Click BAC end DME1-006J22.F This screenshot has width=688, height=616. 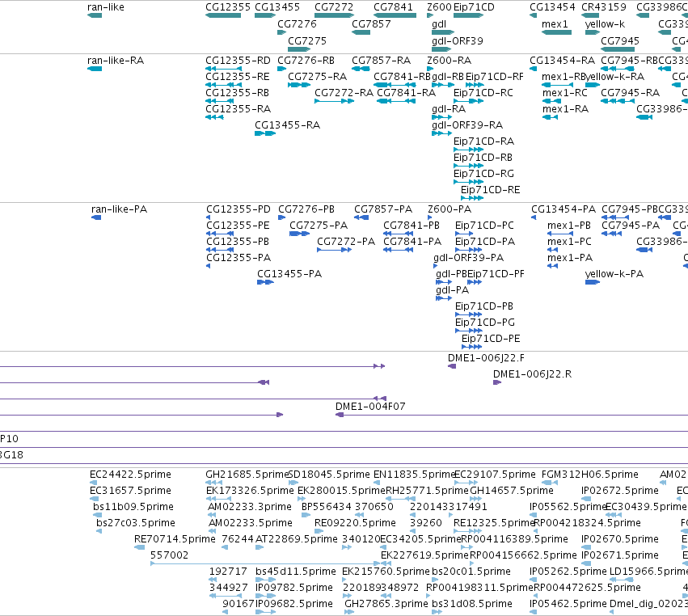486,358
